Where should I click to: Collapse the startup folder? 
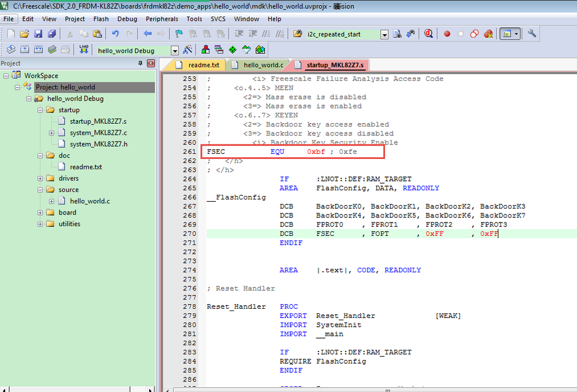click(40, 110)
